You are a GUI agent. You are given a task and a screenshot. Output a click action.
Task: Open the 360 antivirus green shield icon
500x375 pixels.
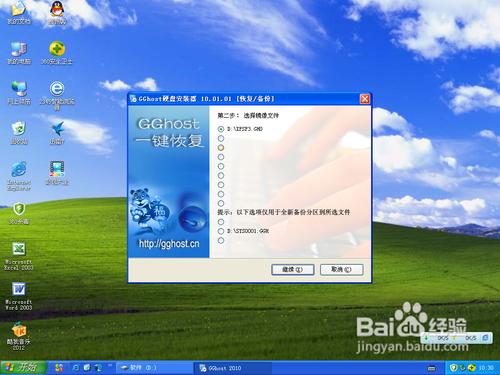[x=19, y=213]
